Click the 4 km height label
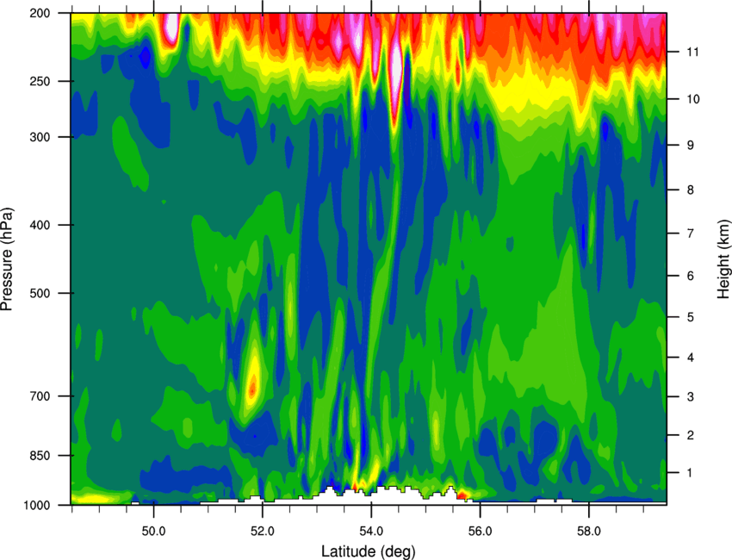 tap(690, 358)
